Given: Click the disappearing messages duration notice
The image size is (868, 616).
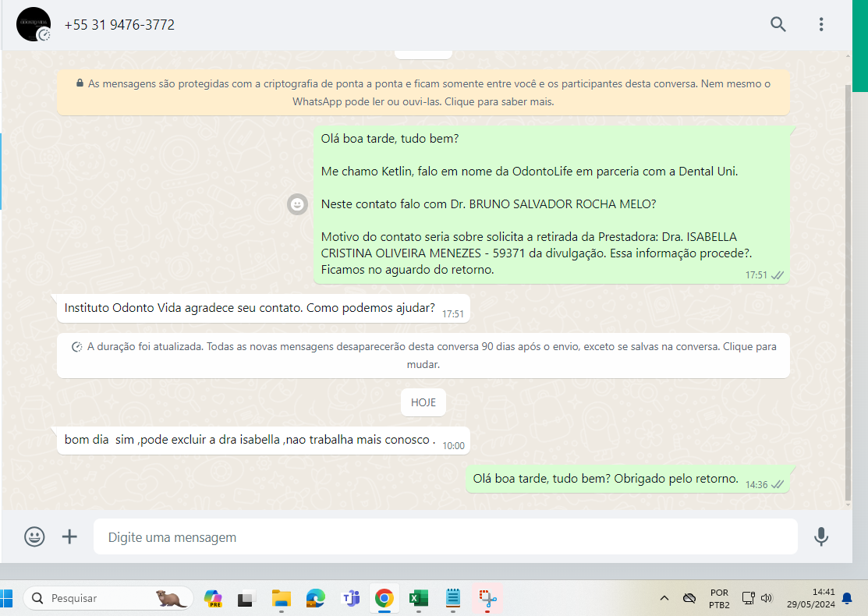Looking at the screenshot, I should click(423, 356).
